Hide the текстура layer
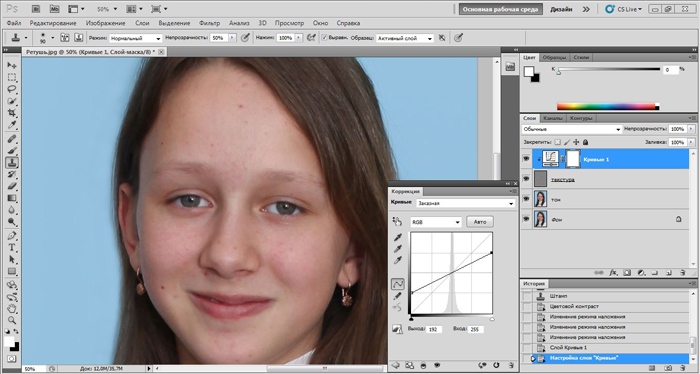 [526, 179]
